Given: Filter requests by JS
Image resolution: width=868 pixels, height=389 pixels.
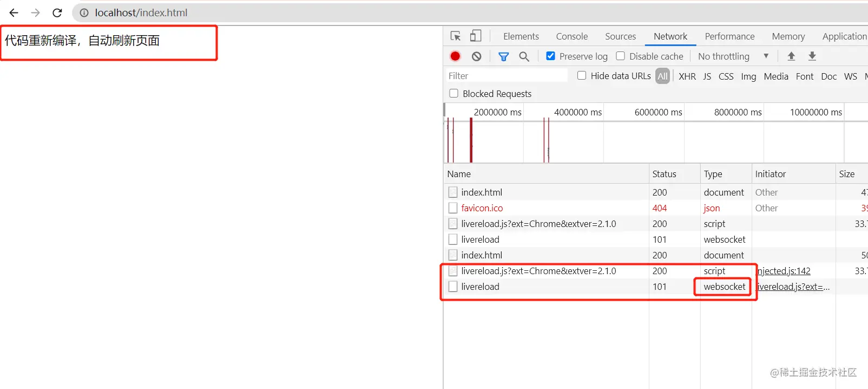Looking at the screenshot, I should (x=707, y=76).
